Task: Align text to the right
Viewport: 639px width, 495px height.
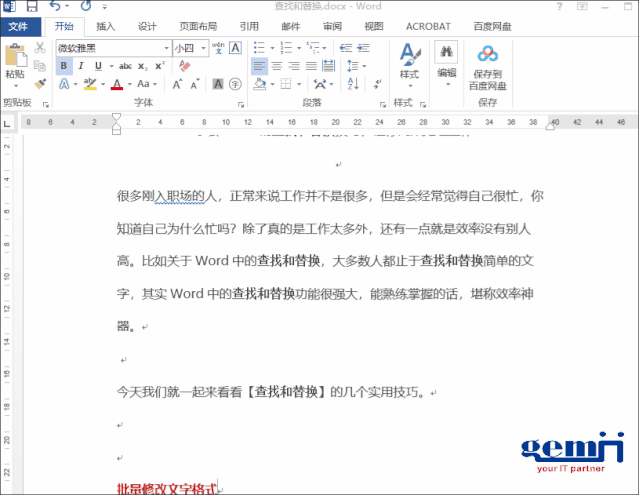Action: tap(294, 66)
